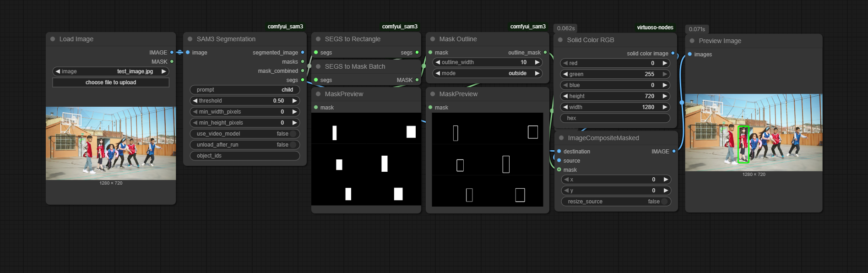Click the 0.062s execution time badge
The width and height of the screenshot is (868, 273).
coord(566,28)
